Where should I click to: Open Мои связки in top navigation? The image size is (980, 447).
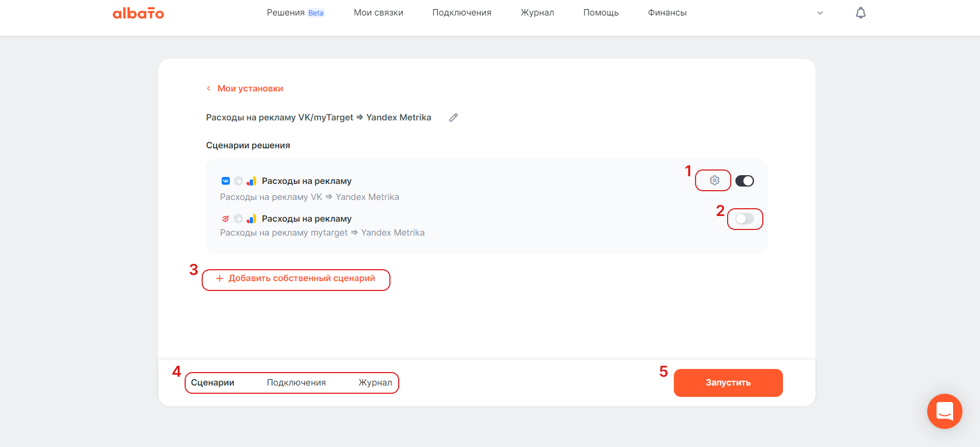tap(378, 13)
